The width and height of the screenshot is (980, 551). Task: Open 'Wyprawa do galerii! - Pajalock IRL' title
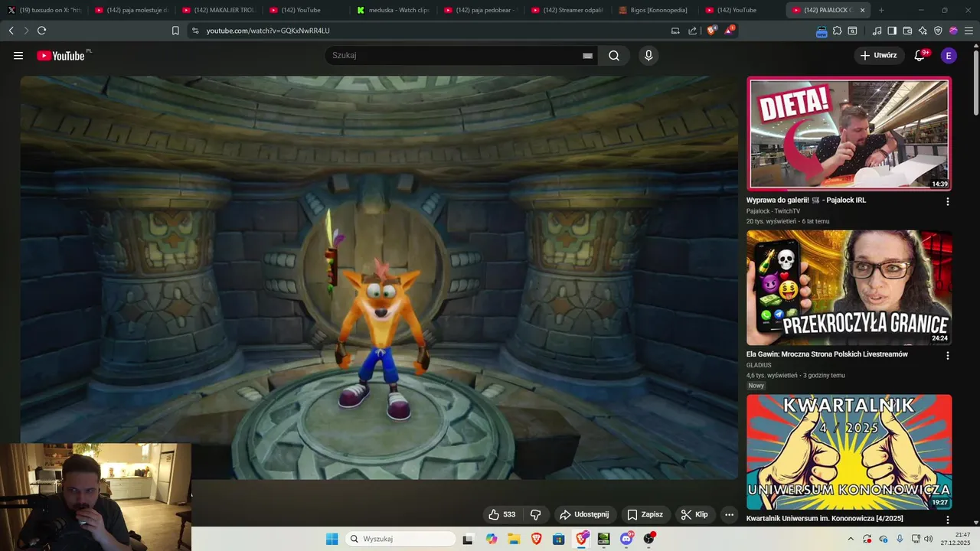point(806,200)
